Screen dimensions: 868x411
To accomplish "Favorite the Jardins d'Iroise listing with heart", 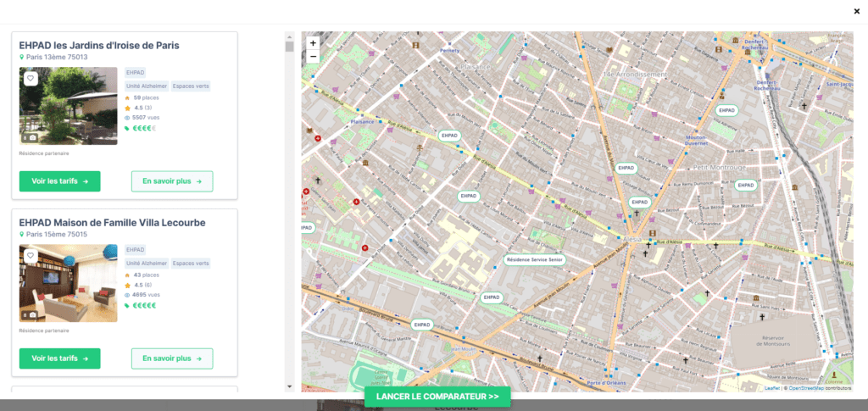I will [x=31, y=79].
